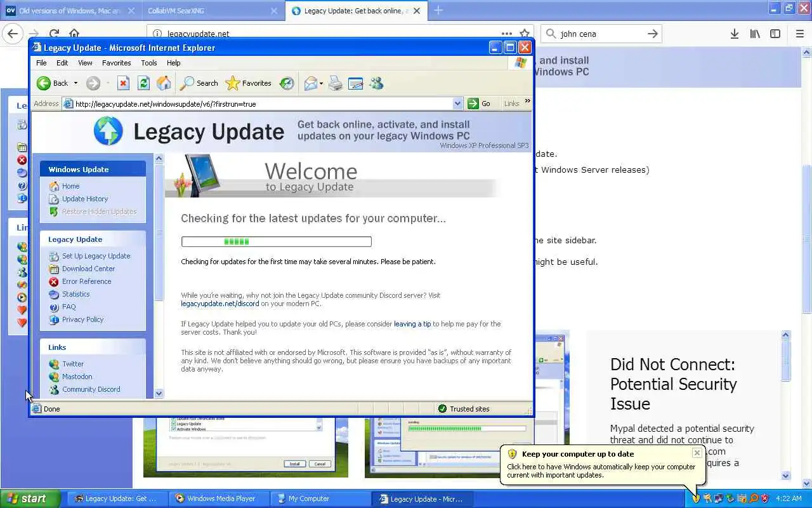Viewport: 812px width, 508px height.
Task: Click the Mastodon globe icon
Action: (54, 377)
